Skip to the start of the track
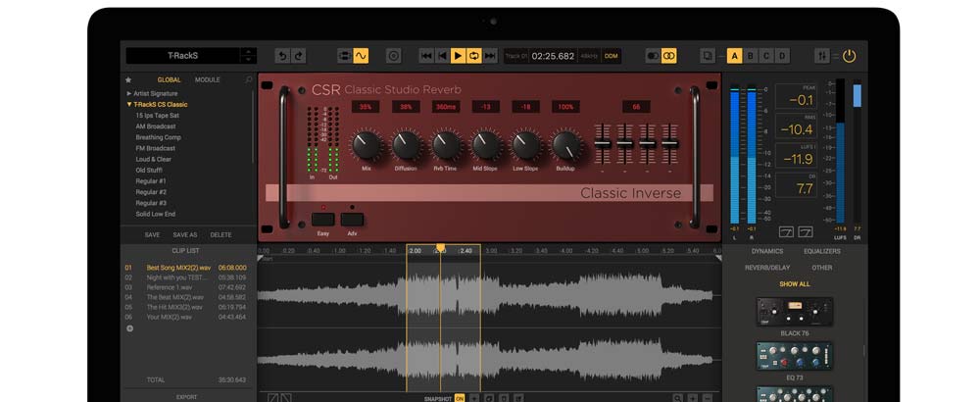 click(x=426, y=56)
